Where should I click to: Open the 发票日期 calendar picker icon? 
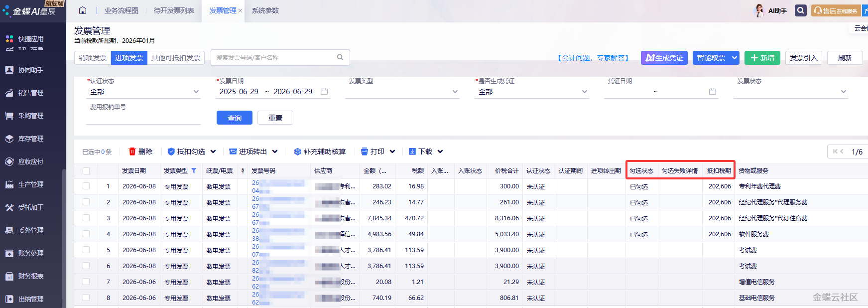pyautogui.click(x=324, y=92)
